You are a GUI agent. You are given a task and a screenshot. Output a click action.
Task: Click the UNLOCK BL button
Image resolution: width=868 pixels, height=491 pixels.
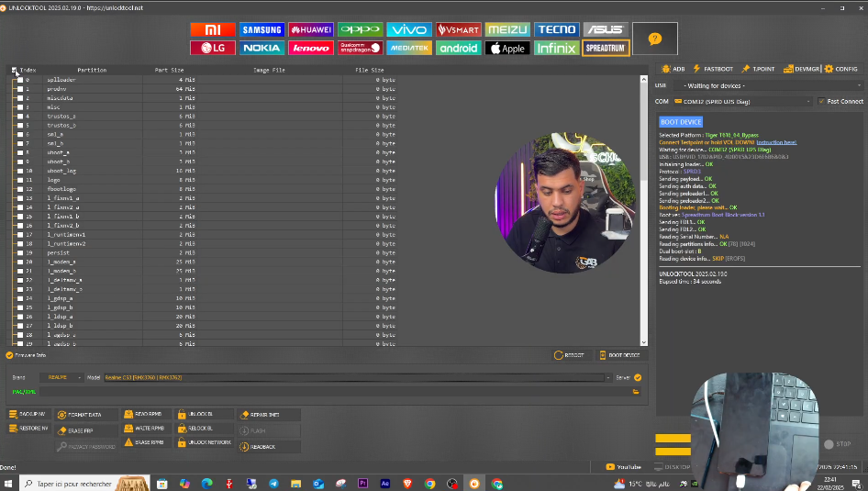pyautogui.click(x=203, y=414)
